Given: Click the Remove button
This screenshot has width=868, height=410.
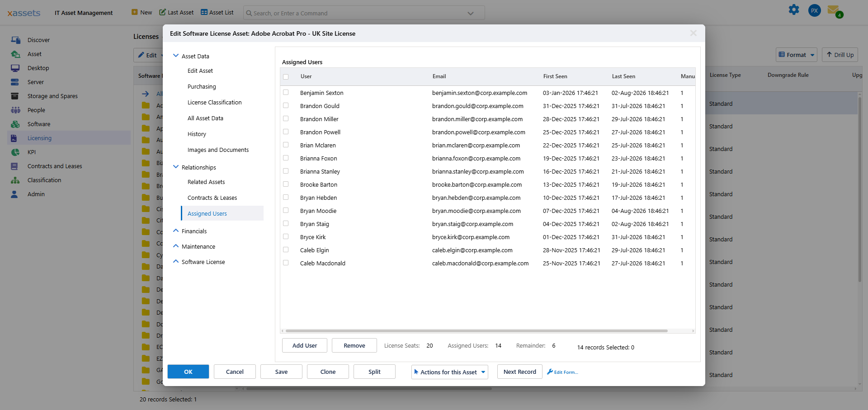Looking at the screenshot, I should [354, 345].
